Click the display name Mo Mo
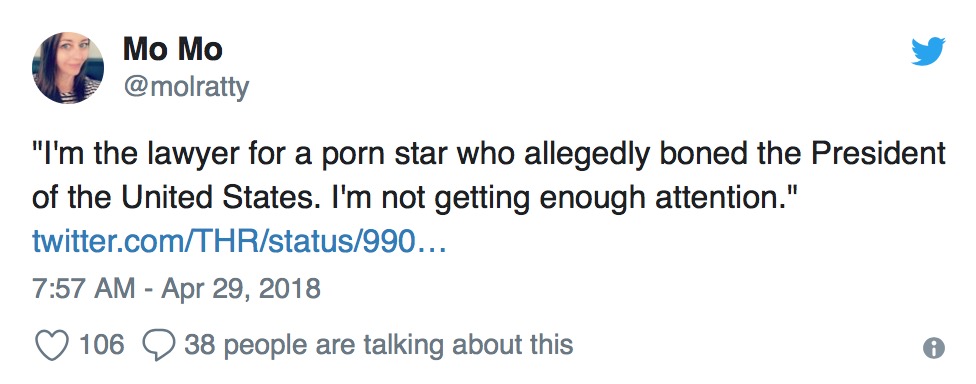This screenshot has width=976, height=384. click(172, 49)
